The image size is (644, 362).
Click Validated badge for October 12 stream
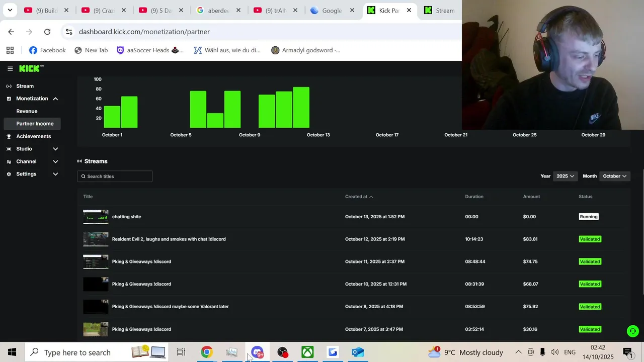click(590, 239)
